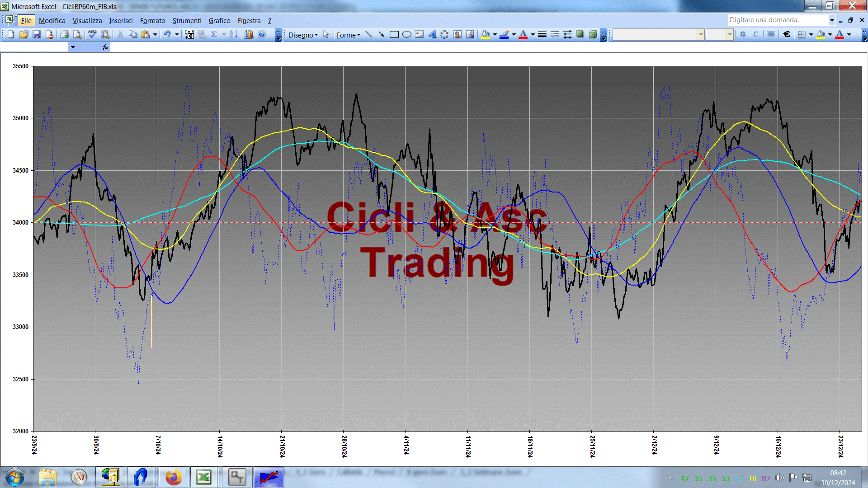This screenshot has width=868, height=488.
Task: Open the File menu
Action: (26, 21)
